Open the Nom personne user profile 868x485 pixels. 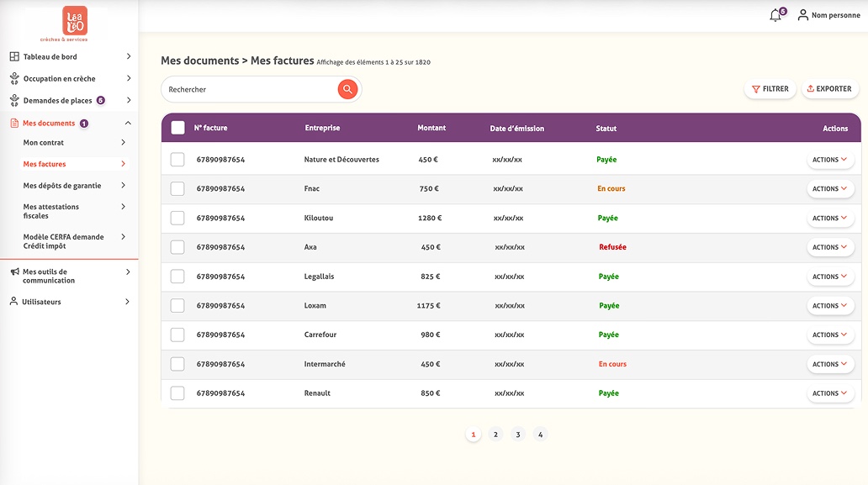point(828,15)
